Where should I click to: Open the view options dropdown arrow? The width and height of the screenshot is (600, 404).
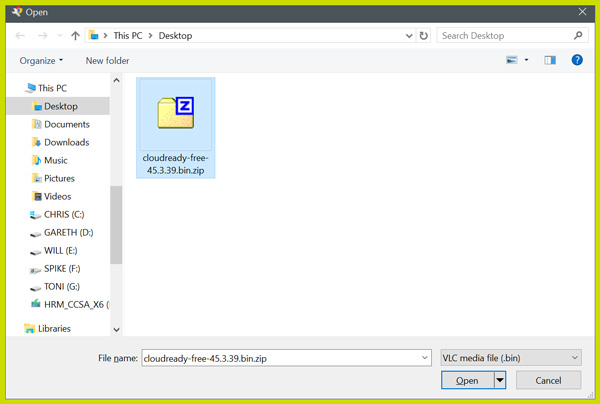(527, 60)
